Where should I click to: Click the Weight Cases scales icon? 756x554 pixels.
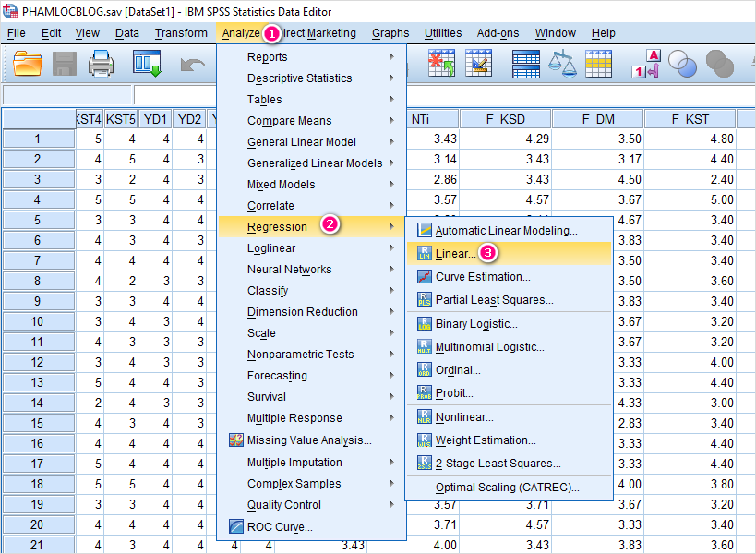click(x=562, y=64)
